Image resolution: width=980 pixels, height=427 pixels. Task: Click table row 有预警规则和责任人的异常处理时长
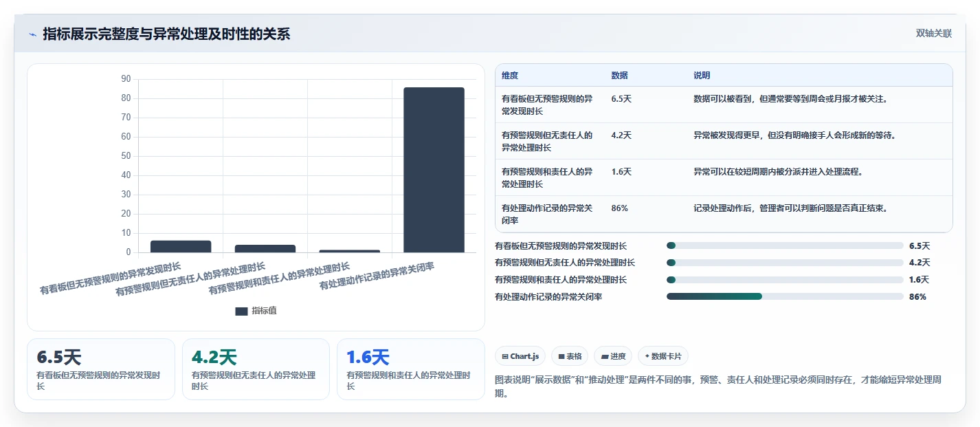[x=724, y=177]
